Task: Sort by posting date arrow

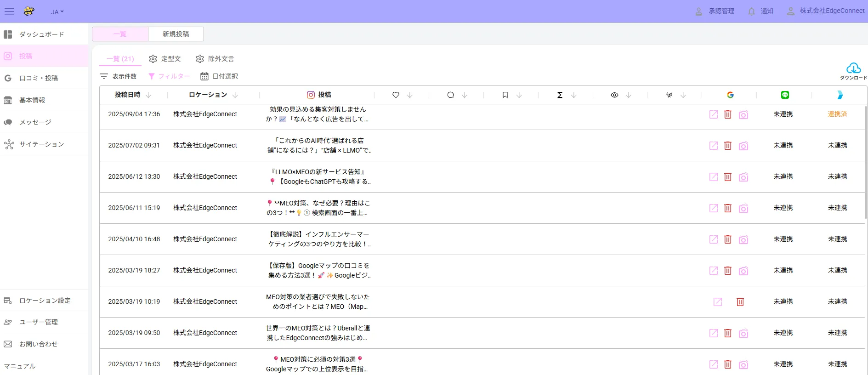Action: (x=148, y=95)
